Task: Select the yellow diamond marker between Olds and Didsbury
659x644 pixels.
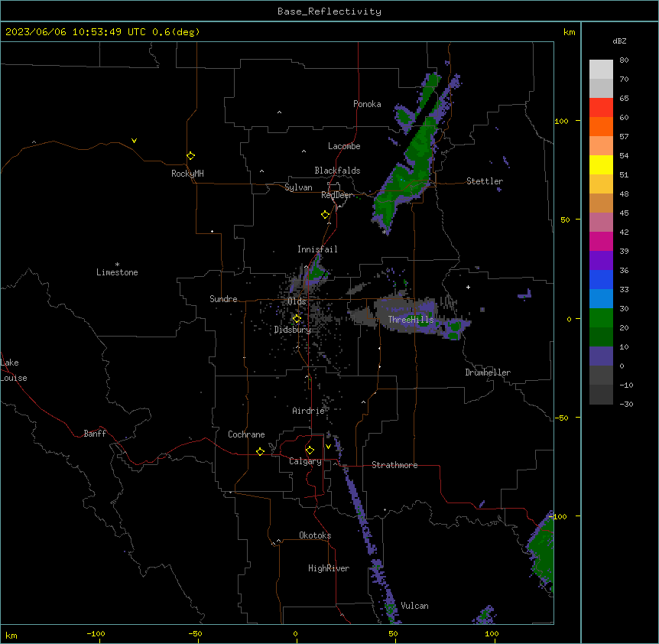Action: (x=297, y=319)
